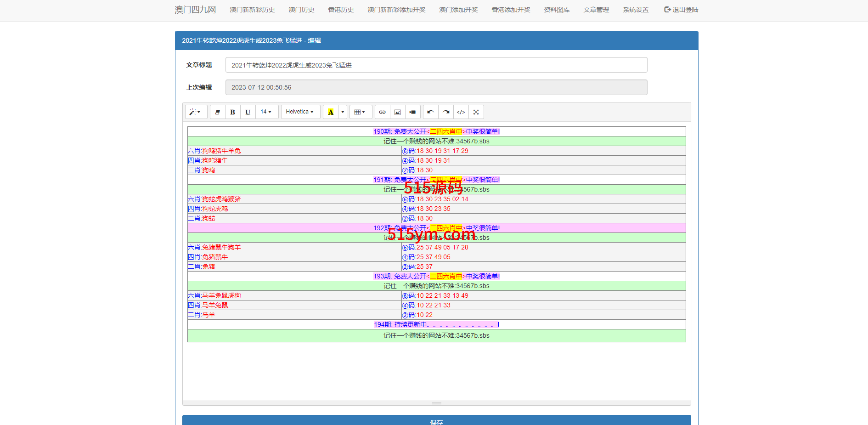868x425 pixels.
Task: Open the 文章管理 menu
Action: pos(596,10)
